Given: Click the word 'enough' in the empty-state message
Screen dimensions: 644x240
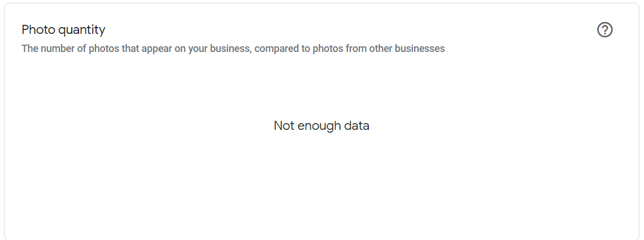Looking at the screenshot, I should coord(319,125).
